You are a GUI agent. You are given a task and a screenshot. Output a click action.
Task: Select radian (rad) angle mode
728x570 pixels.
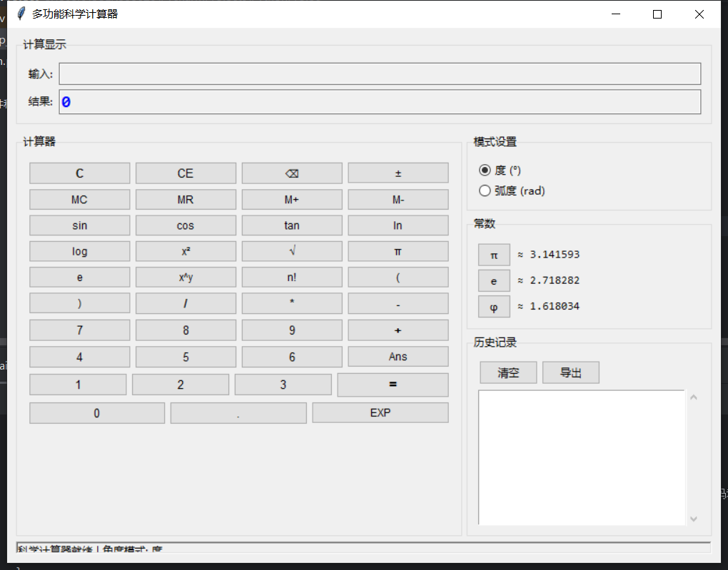512,190
